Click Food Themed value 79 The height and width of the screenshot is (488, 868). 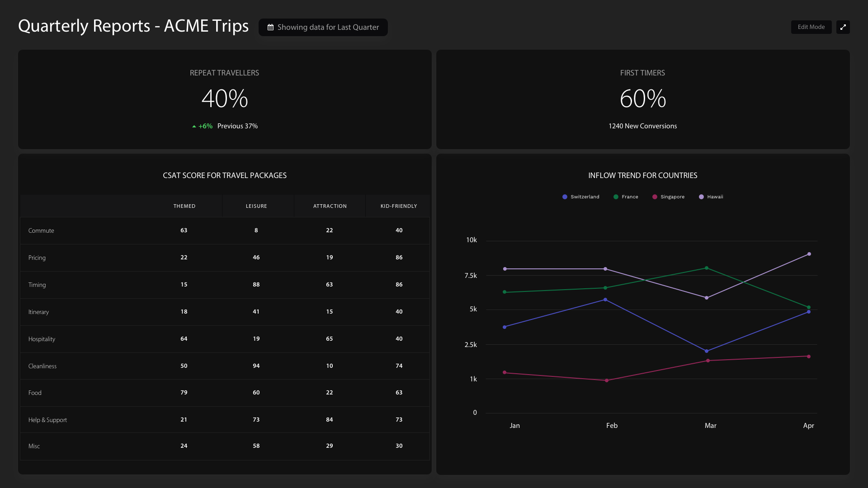184,393
